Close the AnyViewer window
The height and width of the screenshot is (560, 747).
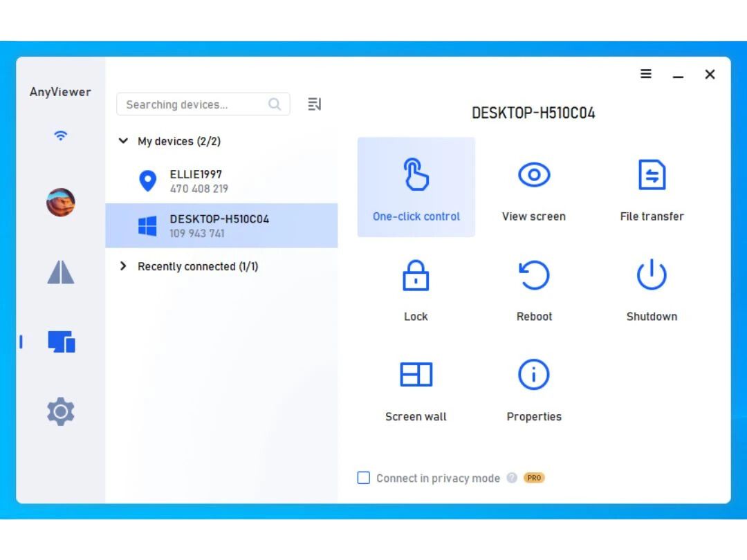[710, 74]
